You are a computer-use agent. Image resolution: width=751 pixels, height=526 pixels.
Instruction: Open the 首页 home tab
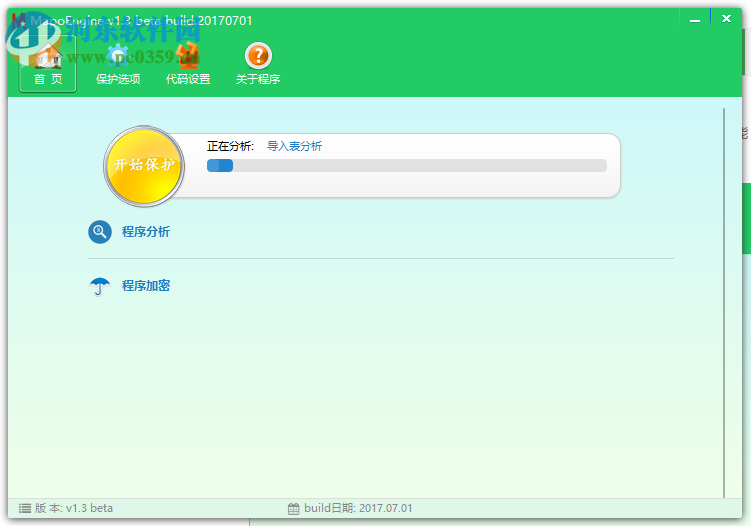point(47,64)
